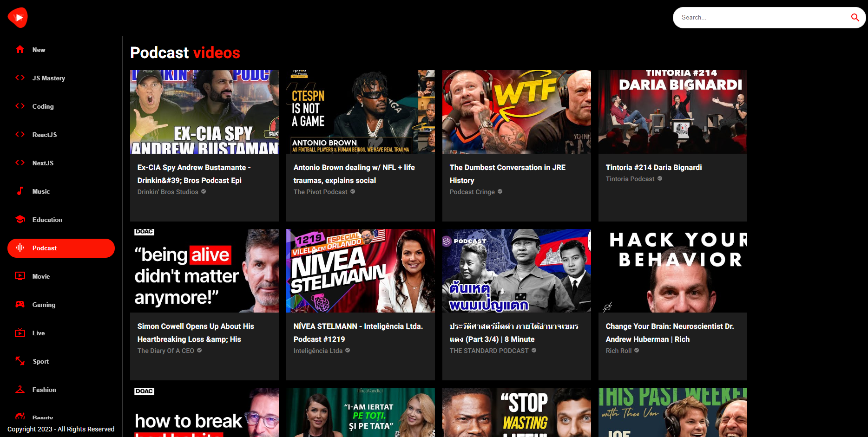Click the Sport fitness icon
This screenshot has height=437, width=868.
[x=20, y=361]
